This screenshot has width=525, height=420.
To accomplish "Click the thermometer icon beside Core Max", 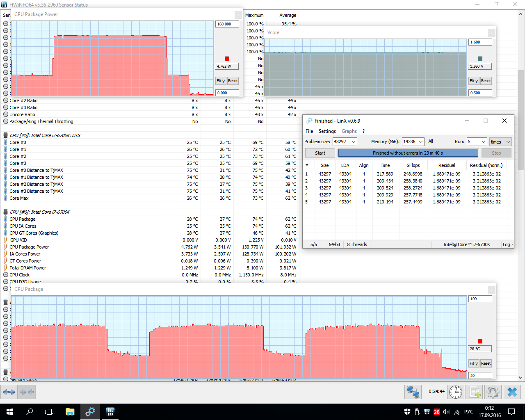I will click(6, 198).
